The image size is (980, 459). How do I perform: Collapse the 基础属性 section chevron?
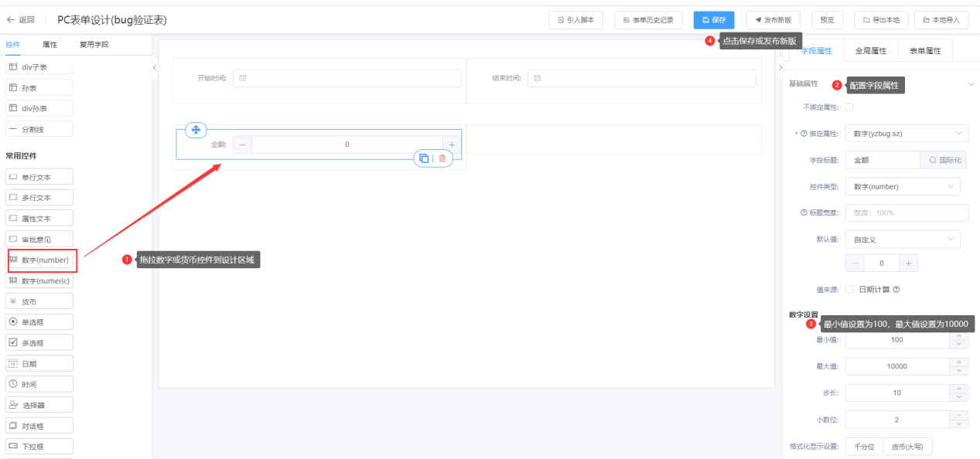[x=971, y=84]
